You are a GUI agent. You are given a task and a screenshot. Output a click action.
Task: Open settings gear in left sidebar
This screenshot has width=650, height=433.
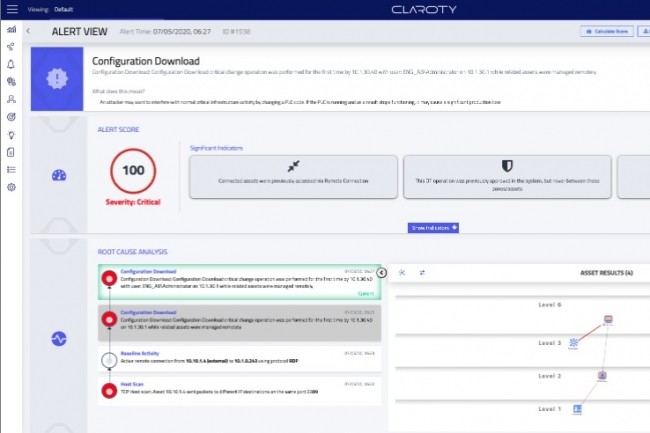pyautogui.click(x=11, y=187)
